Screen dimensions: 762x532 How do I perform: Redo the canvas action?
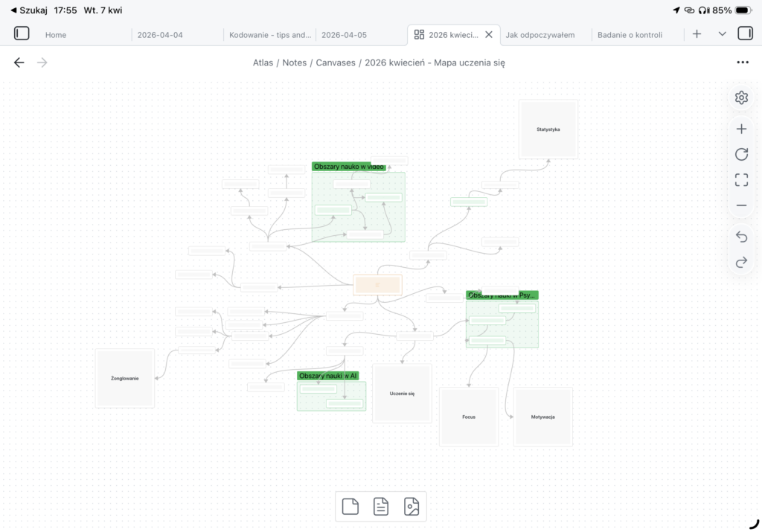741,262
